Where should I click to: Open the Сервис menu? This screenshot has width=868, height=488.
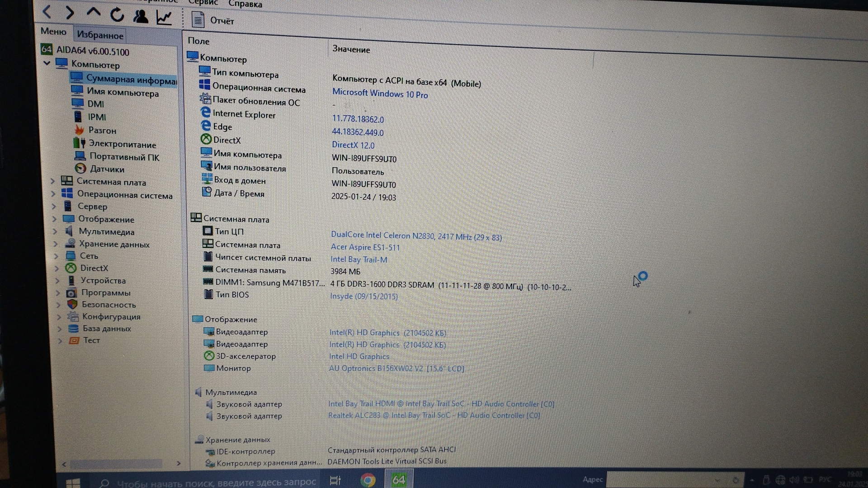click(203, 3)
